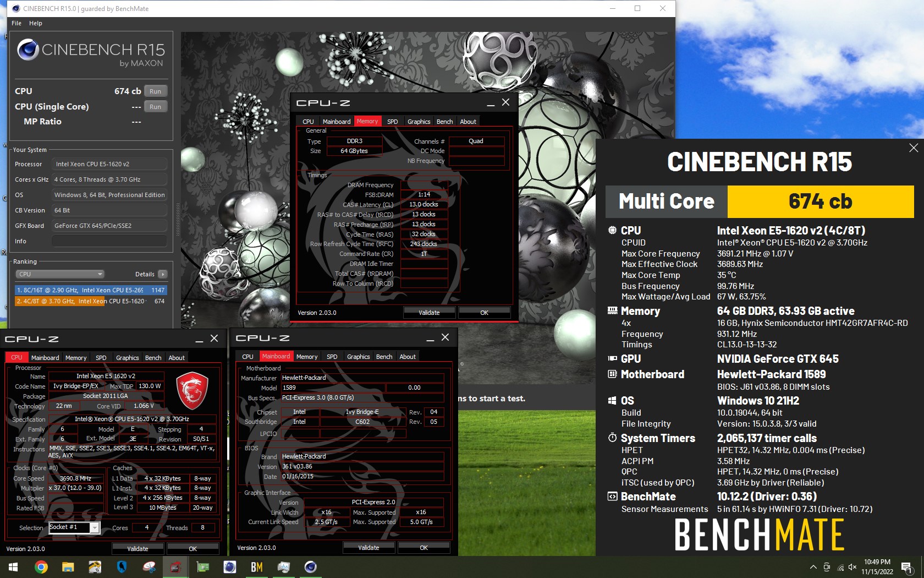924x578 pixels.
Task: Click the MSI dragon shield logo in CPU-Z
Action: tap(192, 390)
